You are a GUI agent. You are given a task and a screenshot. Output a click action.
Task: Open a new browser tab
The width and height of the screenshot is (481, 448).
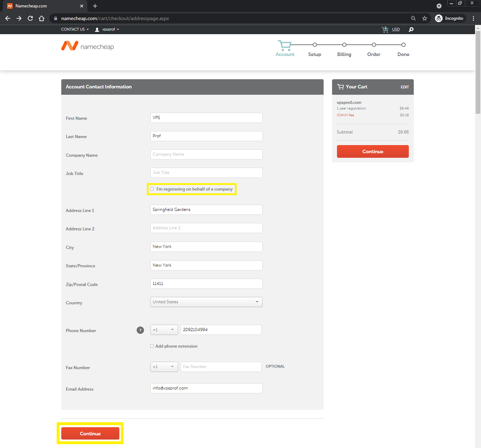pyautogui.click(x=95, y=6)
